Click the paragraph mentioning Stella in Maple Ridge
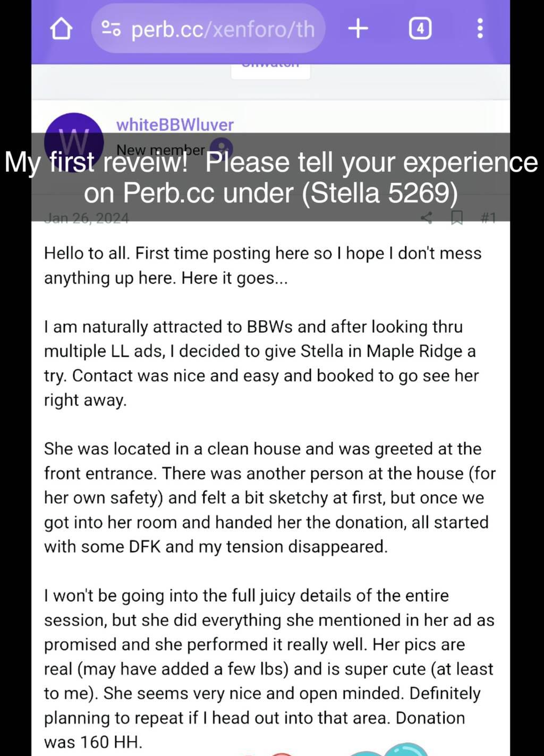 tap(261, 363)
